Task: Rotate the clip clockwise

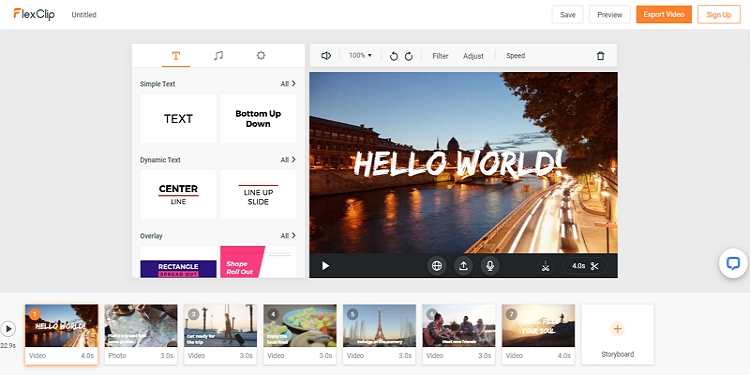Action: click(408, 56)
